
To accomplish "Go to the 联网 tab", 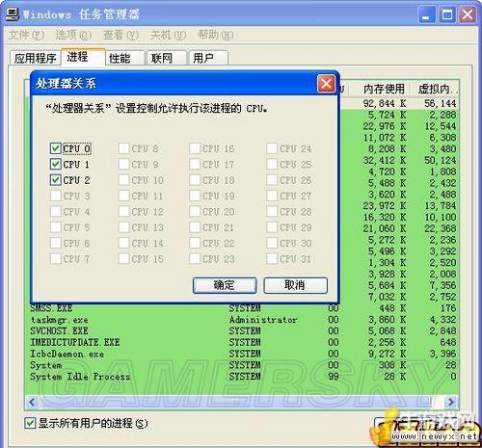I will pyautogui.click(x=167, y=59).
